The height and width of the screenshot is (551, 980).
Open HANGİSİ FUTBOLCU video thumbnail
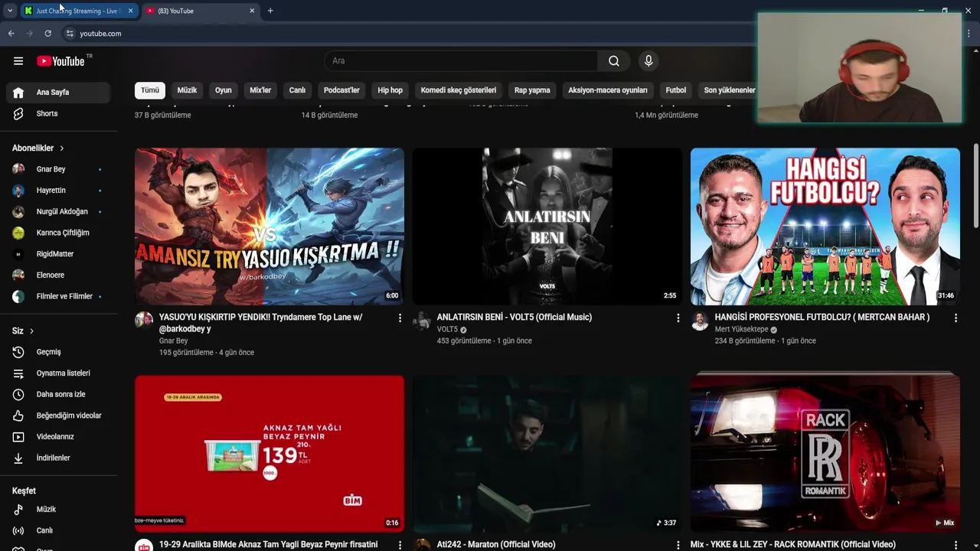825,227
